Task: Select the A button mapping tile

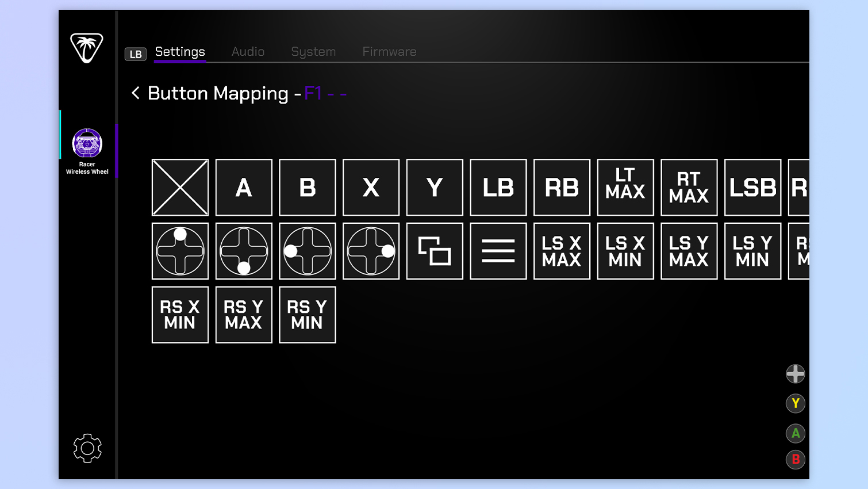Action: 244,188
